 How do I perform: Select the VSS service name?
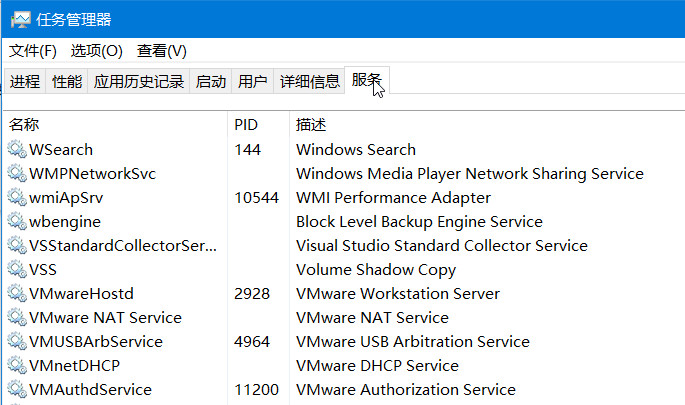43,270
